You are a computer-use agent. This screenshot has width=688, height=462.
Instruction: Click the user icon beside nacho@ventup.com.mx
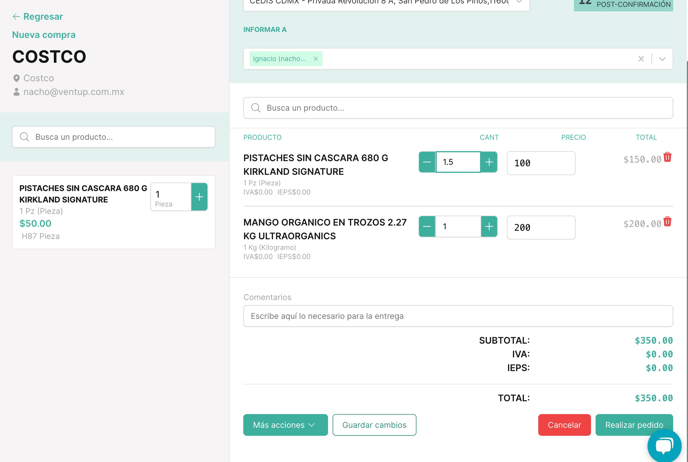point(16,92)
